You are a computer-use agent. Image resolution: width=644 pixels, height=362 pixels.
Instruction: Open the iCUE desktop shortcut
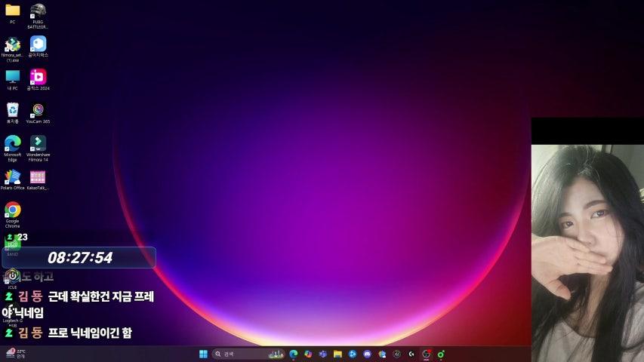tap(12, 279)
